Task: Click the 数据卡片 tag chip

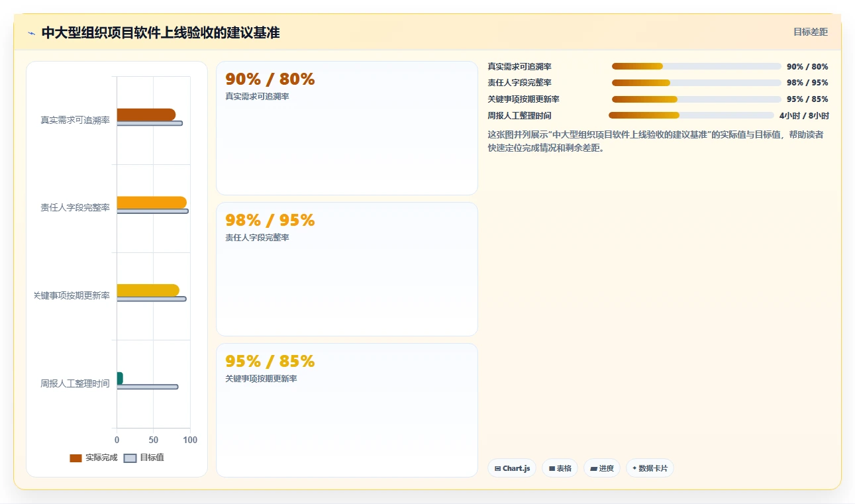Action: (x=650, y=468)
